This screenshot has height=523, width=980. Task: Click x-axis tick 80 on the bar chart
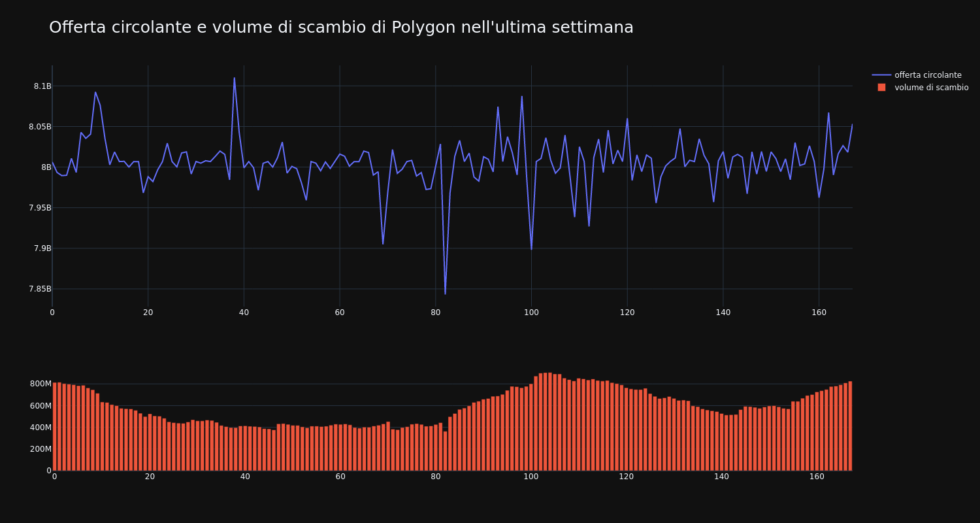click(x=436, y=477)
